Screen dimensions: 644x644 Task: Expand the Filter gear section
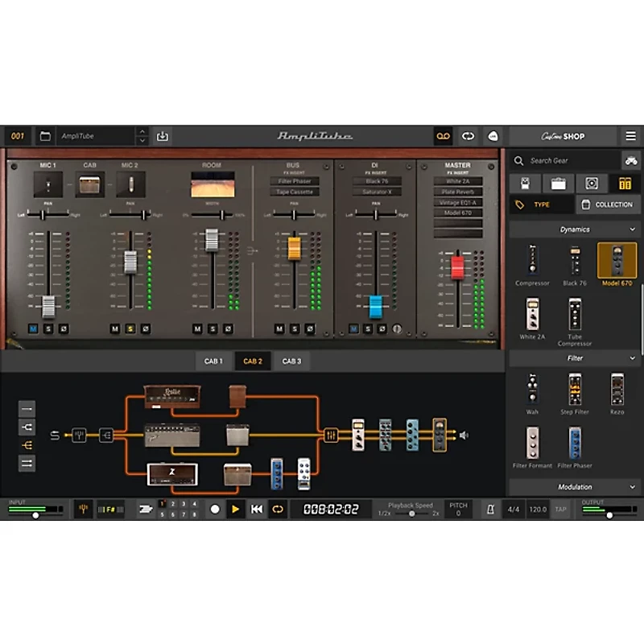click(634, 358)
